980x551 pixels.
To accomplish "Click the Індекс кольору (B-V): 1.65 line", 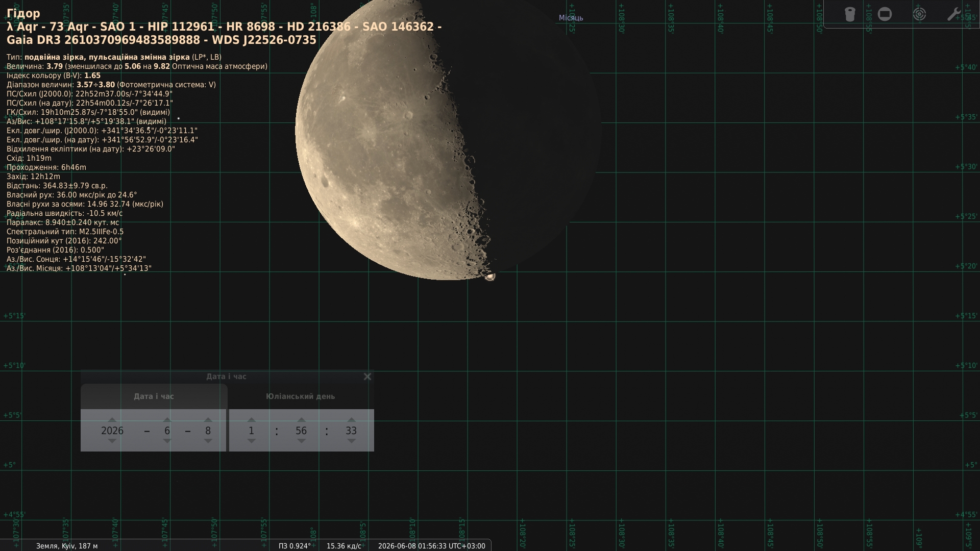I will click(x=54, y=76).
